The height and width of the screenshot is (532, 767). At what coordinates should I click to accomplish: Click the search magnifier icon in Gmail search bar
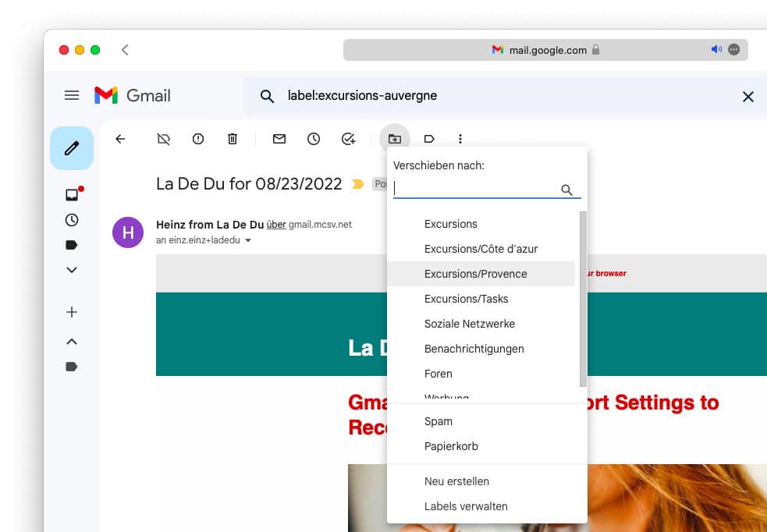click(267, 96)
